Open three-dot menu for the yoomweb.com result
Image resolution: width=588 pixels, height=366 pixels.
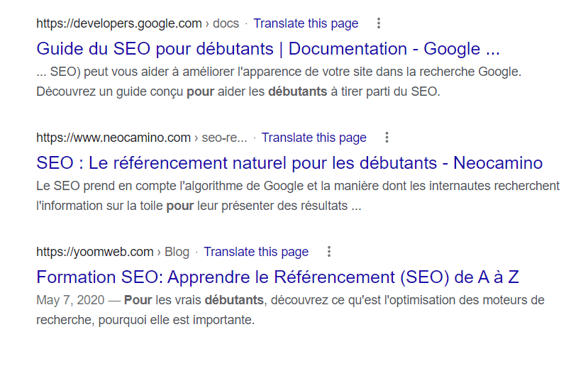click(328, 252)
